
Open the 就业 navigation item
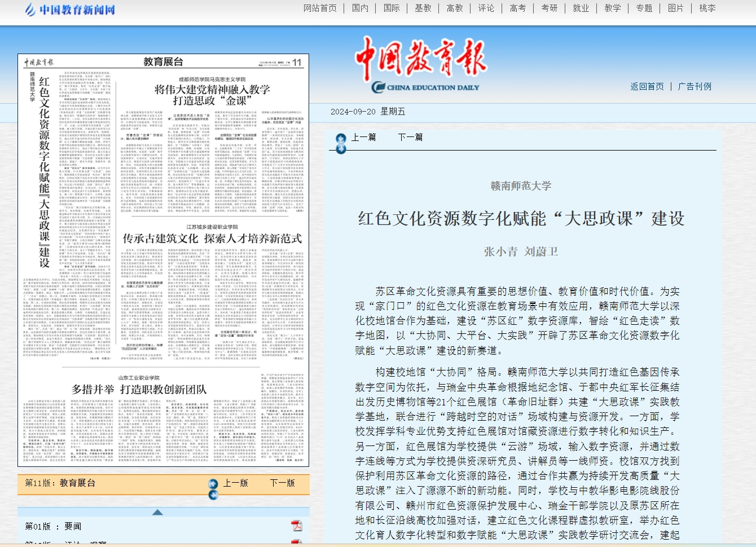pyautogui.click(x=581, y=8)
